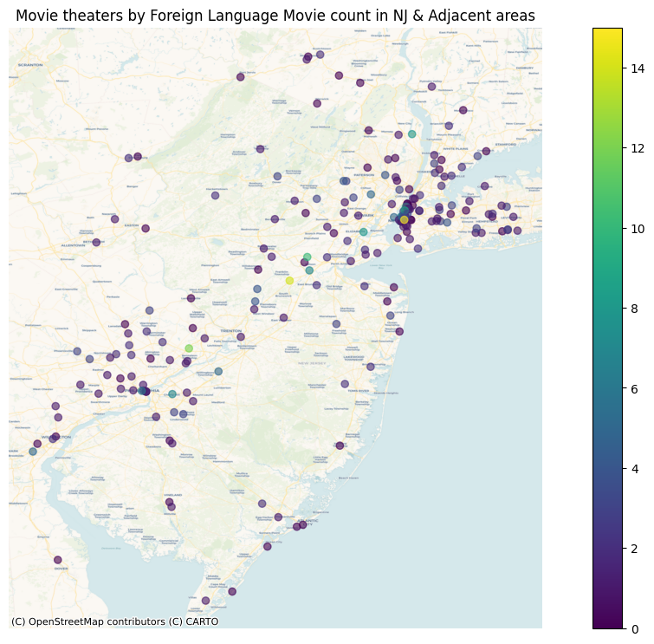Image resolution: width=654 pixels, height=644 pixels.
Task: Select yellow-green marker near Franklin Township
Action: (x=289, y=281)
